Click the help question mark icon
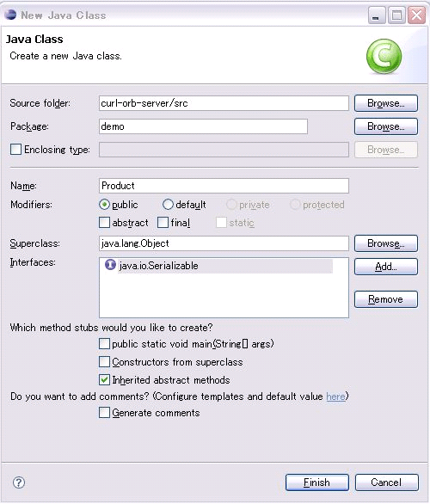The image size is (430, 504). [19, 482]
